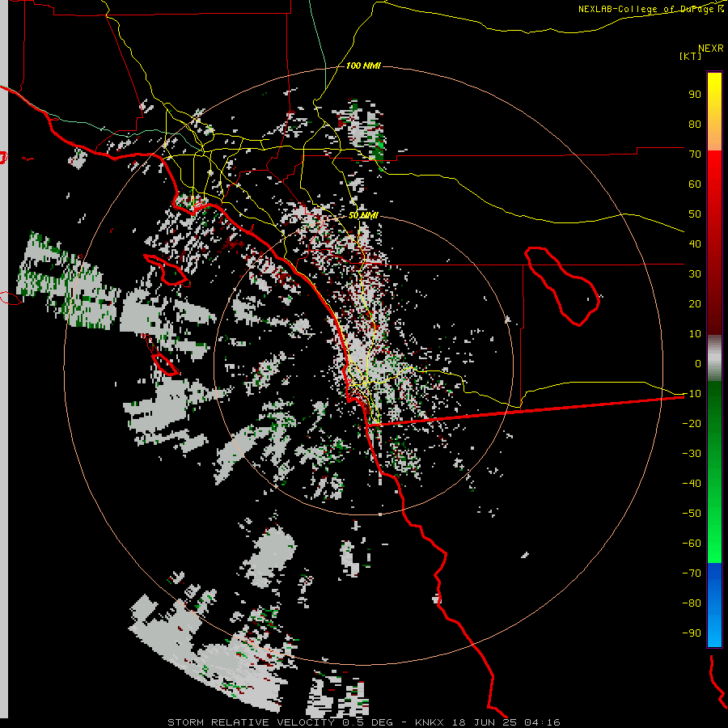This screenshot has width=728, height=728.
Task: Click the 0 value on the velocity scale
Action: [698, 363]
